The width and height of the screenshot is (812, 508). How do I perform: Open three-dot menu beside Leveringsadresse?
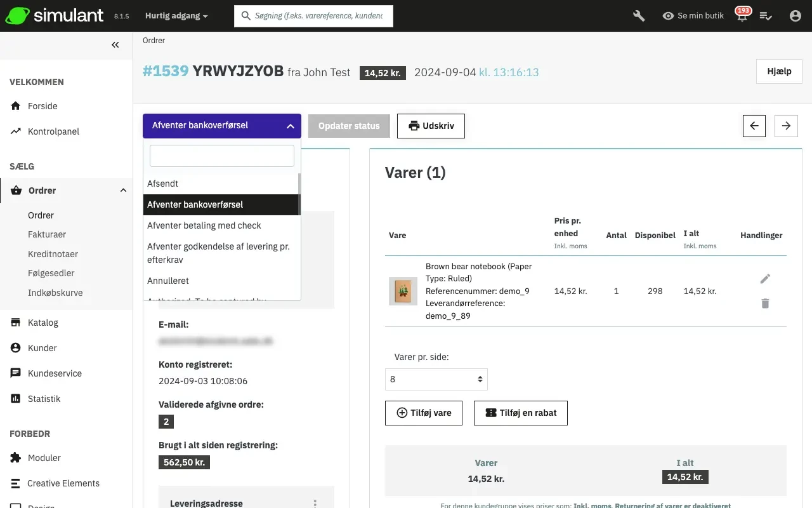coord(315,503)
